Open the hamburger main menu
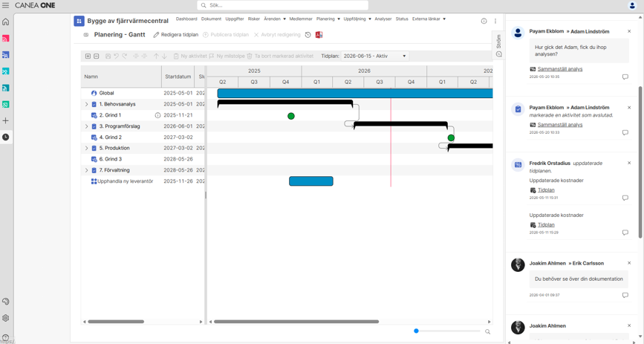The height and width of the screenshot is (344, 644). tap(6, 5)
